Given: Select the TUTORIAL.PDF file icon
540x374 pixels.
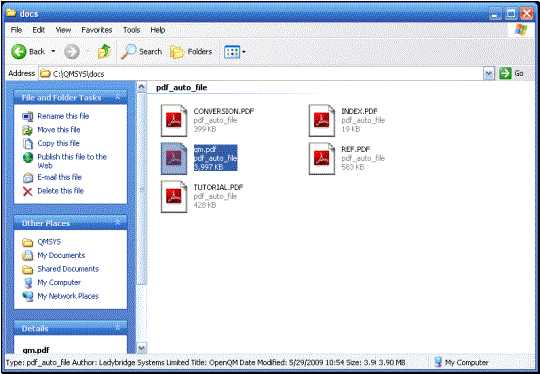Looking at the screenshot, I should (174, 196).
